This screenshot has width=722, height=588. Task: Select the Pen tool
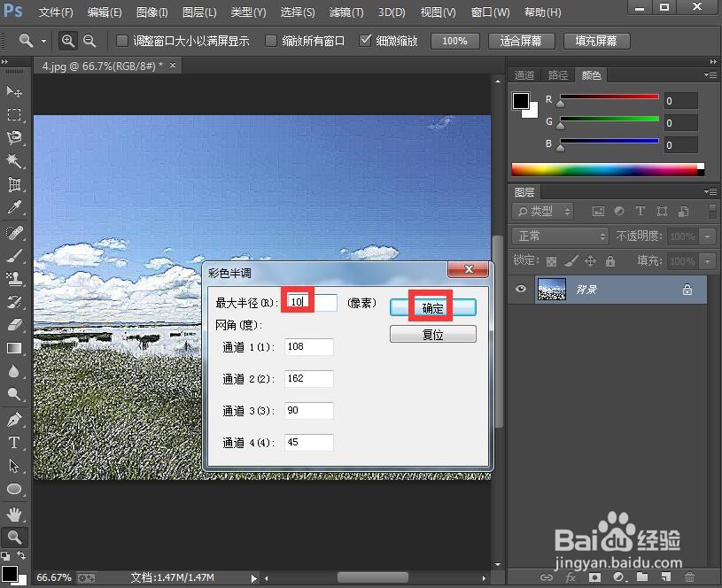(x=12, y=419)
